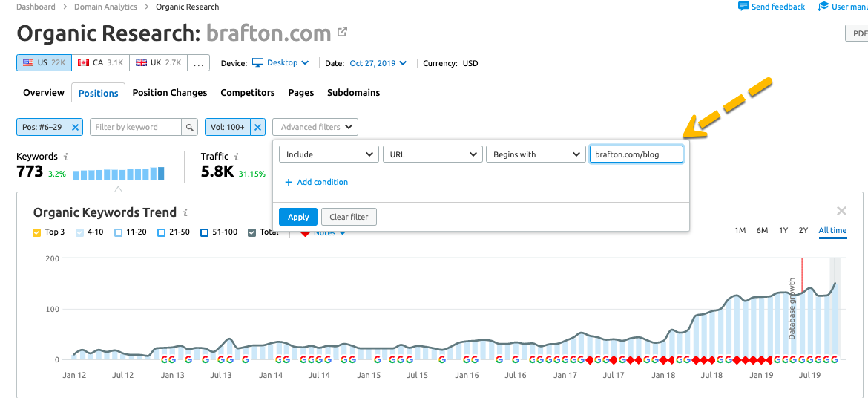Toggle the Top 3 checkbox
Viewport: 868px width, 398px height.
37,232
